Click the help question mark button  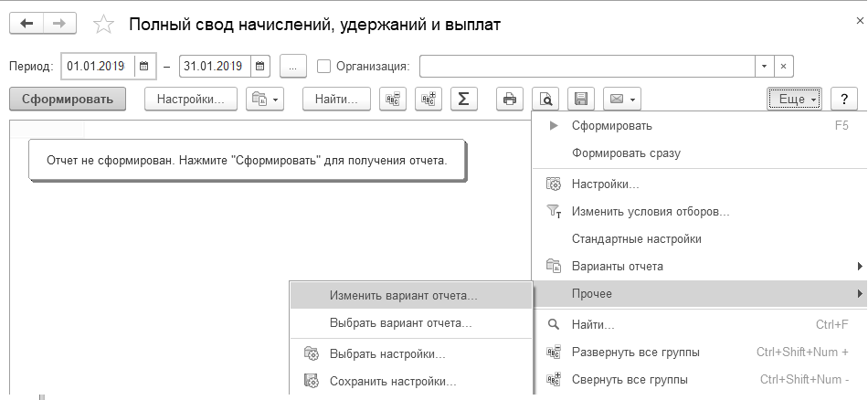[844, 99]
